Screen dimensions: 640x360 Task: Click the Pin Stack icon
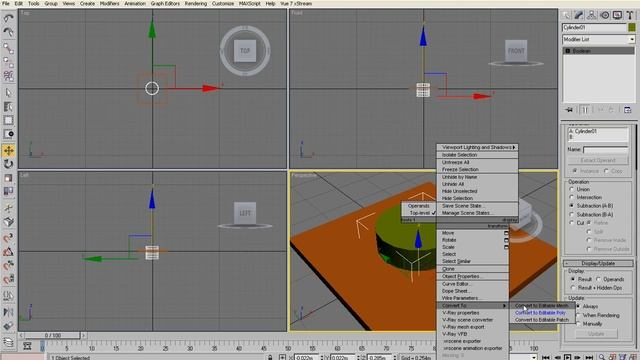coord(569,110)
